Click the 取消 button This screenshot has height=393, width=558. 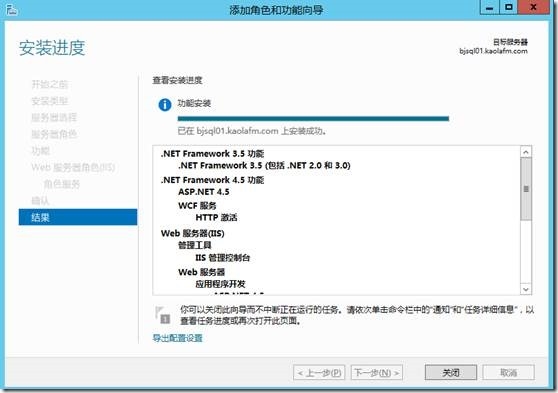point(509,373)
